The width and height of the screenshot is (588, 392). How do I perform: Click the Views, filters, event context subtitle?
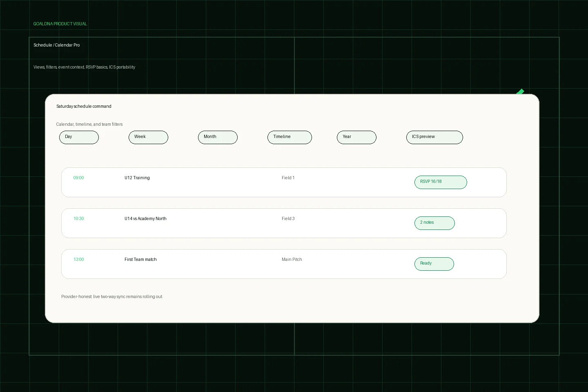point(84,67)
